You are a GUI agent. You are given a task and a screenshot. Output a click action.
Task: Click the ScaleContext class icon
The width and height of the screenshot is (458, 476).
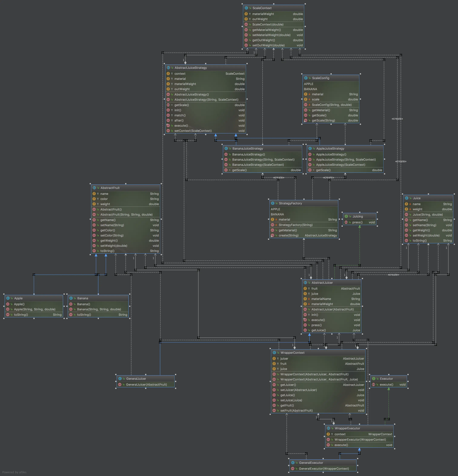coord(246,8)
